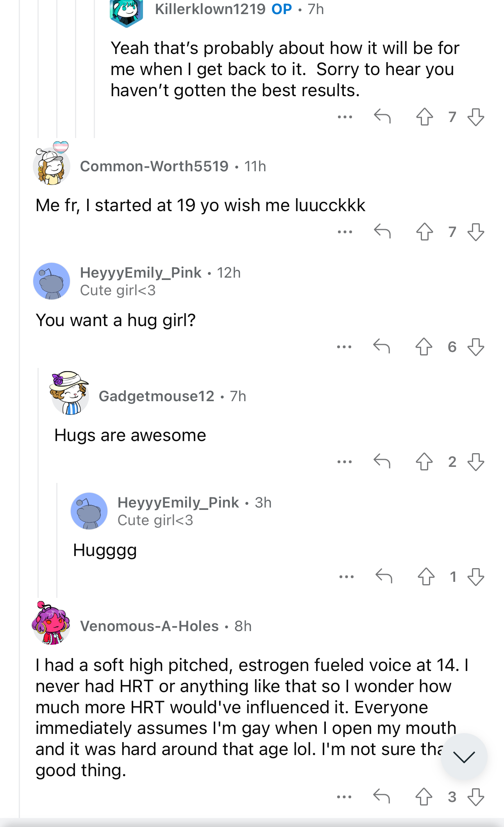504x827 pixels.
Task: Open more options on Killerklown1219's comment
Action: (x=345, y=117)
